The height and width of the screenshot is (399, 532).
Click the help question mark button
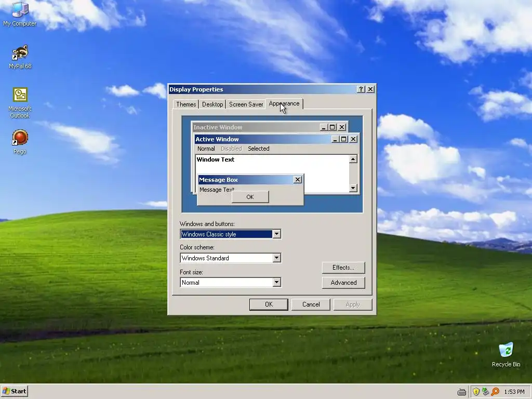[x=361, y=89]
